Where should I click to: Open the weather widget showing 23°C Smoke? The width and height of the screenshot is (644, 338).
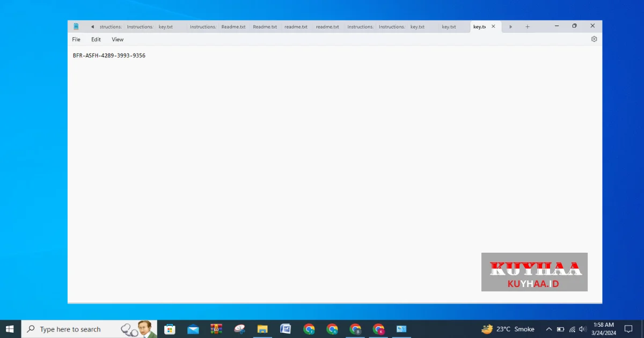click(508, 329)
